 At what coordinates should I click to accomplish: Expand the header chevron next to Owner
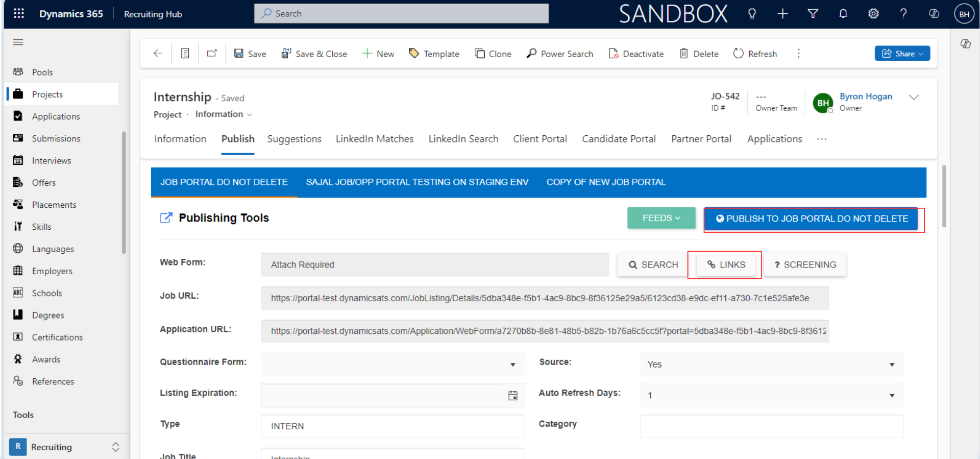tap(914, 97)
